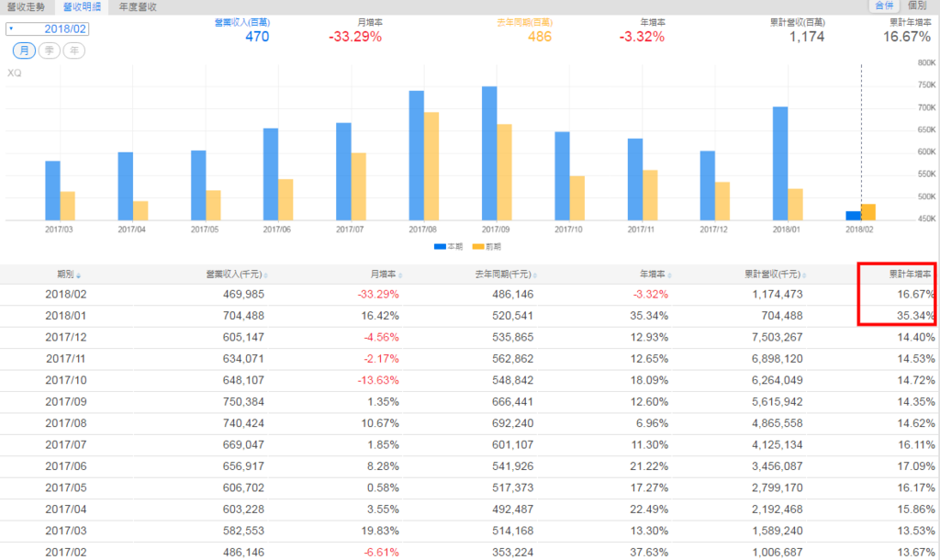Image resolution: width=940 pixels, height=560 pixels.
Task: Click the 19.83% monthly growth cell
Action: tap(380, 531)
